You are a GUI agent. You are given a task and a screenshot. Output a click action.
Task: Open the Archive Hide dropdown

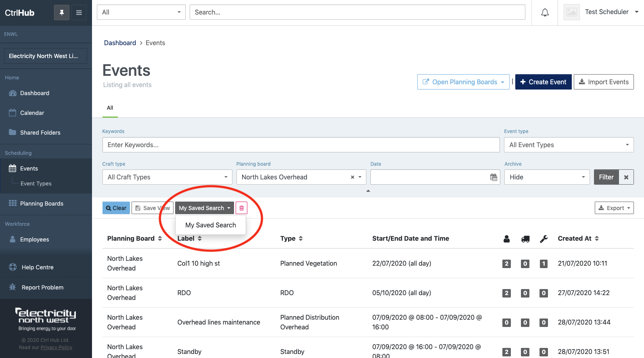[547, 177]
